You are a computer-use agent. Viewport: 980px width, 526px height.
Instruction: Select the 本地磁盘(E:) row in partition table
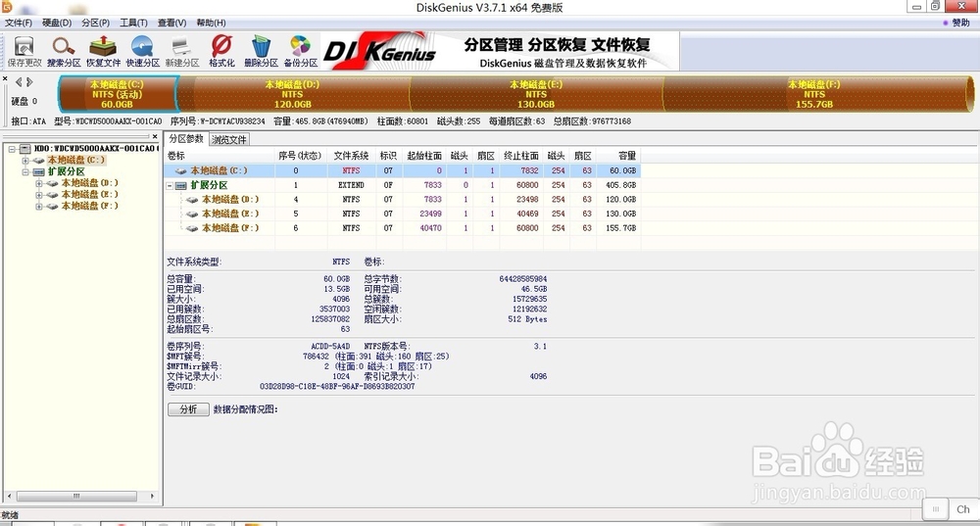tap(403, 214)
